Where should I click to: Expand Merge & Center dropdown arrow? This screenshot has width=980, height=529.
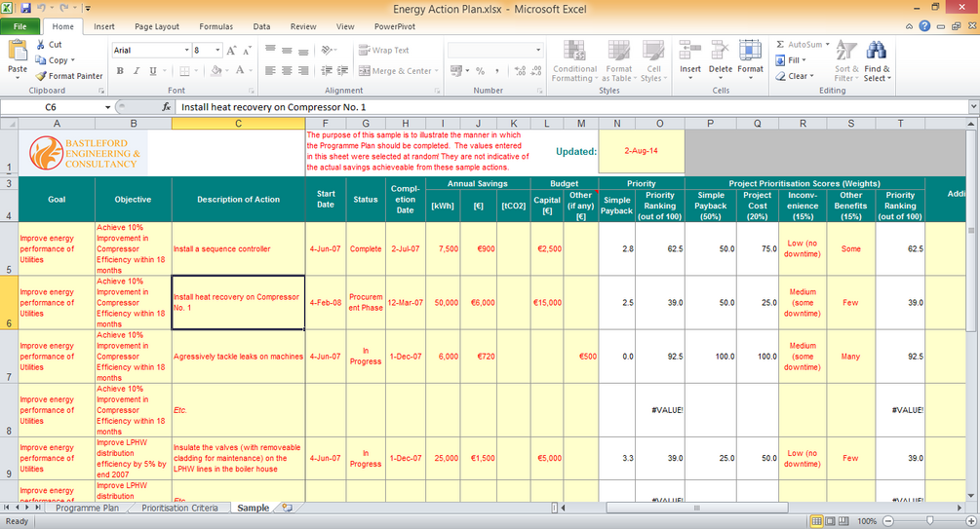436,70
